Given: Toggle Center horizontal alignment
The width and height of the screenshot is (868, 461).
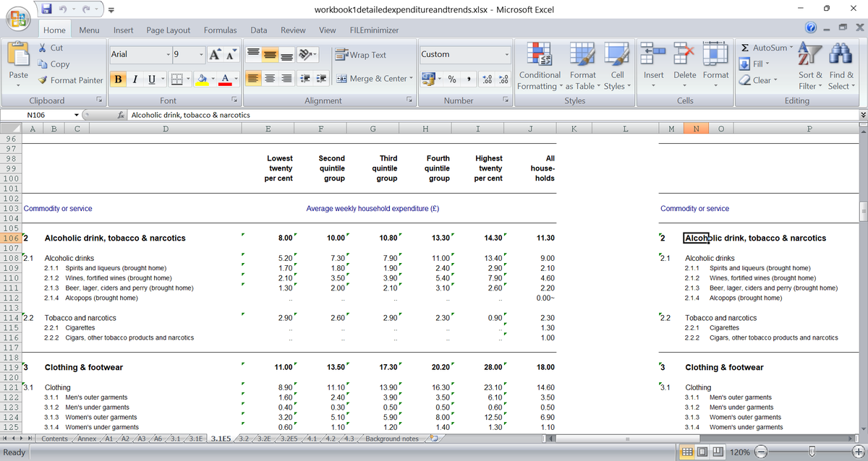Looking at the screenshot, I should pyautogui.click(x=268, y=79).
